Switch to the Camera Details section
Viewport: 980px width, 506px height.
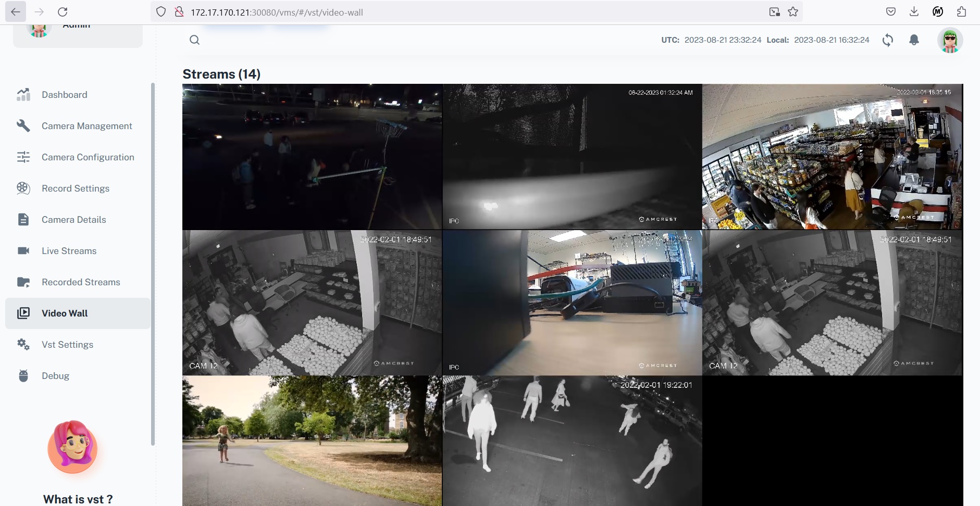coord(73,219)
